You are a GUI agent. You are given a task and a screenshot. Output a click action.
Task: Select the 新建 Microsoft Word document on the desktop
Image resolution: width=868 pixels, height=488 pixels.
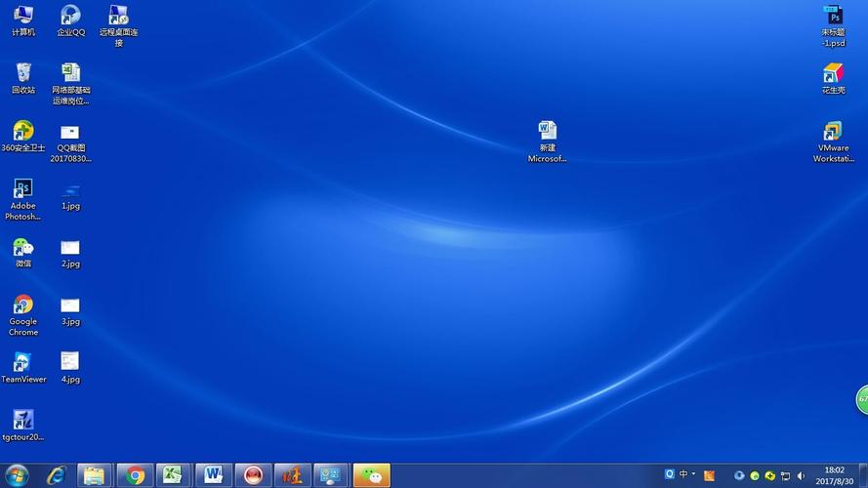547,132
